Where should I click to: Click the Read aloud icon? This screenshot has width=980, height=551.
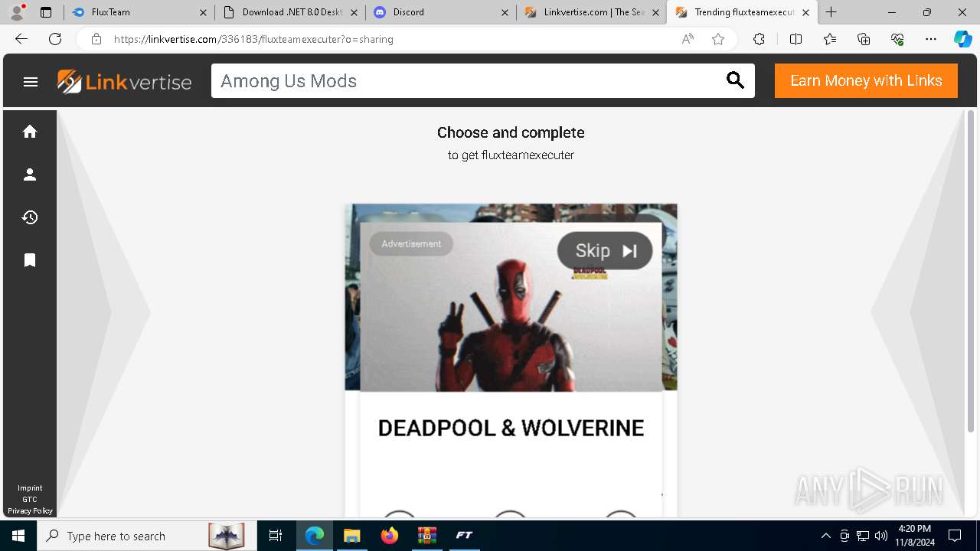688,39
